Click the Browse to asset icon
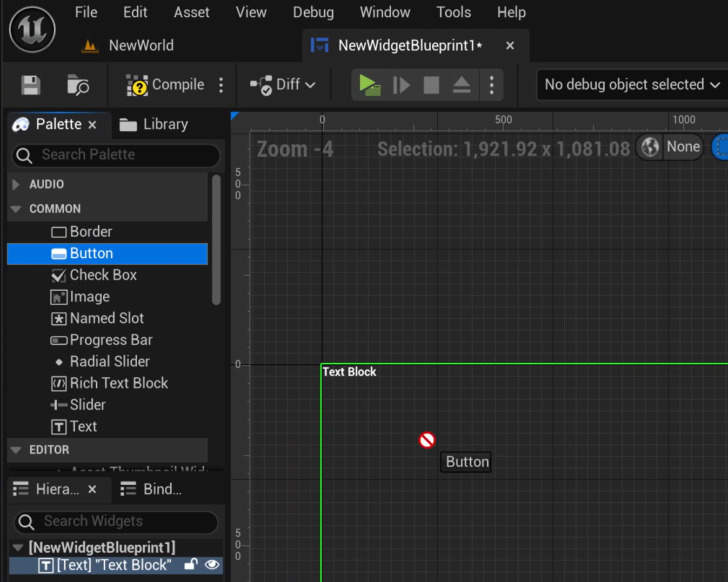The image size is (728, 582). pos(78,85)
